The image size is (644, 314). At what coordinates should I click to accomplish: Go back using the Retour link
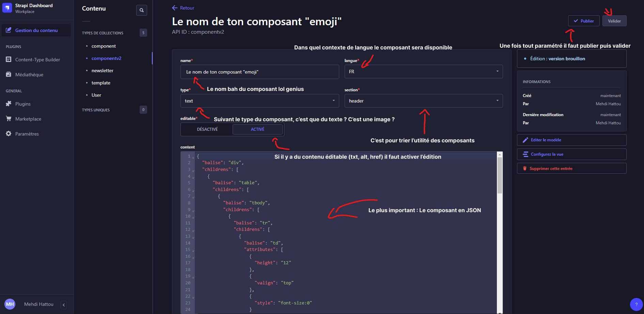(x=183, y=8)
